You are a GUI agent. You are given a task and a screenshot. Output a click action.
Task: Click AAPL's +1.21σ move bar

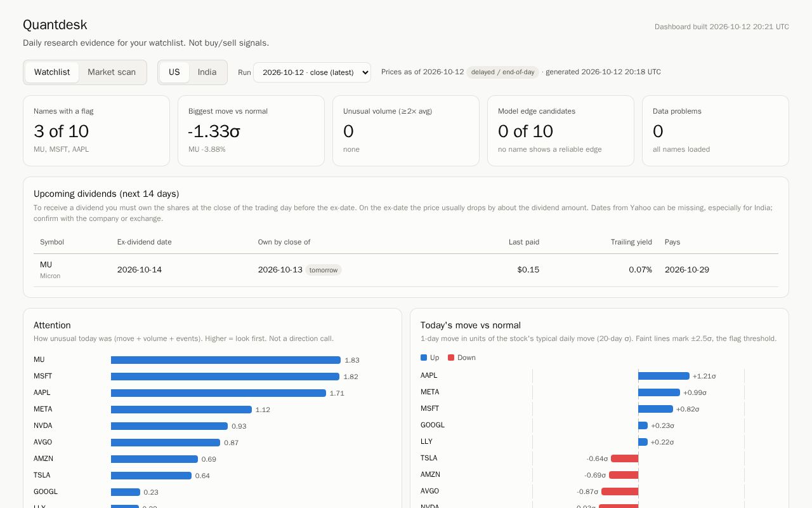point(664,376)
